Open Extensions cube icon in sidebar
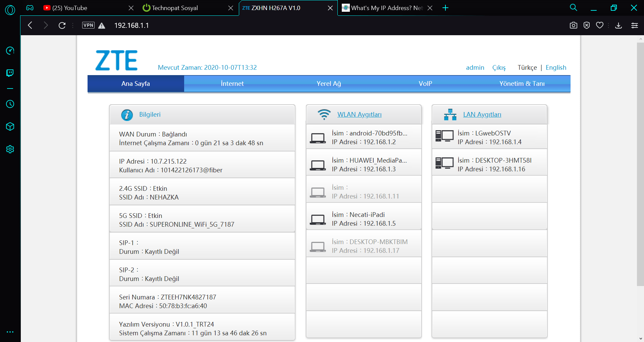644x342 pixels. (10, 126)
